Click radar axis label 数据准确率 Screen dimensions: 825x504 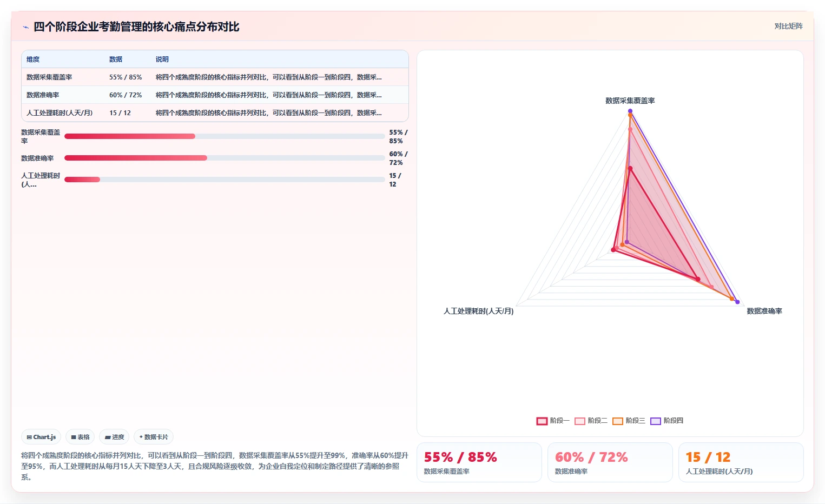click(x=764, y=311)
